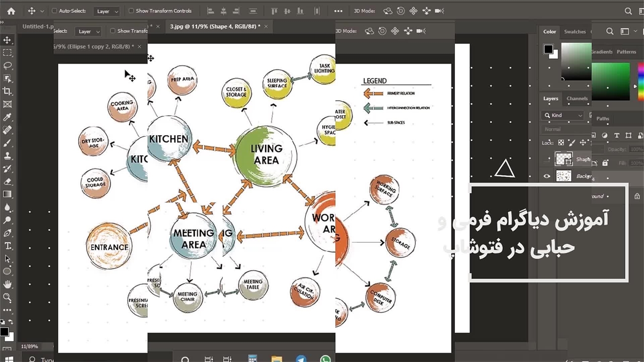Select the Brush tool
The width and height of the screenshot is (644, 362).
(8, 143)
